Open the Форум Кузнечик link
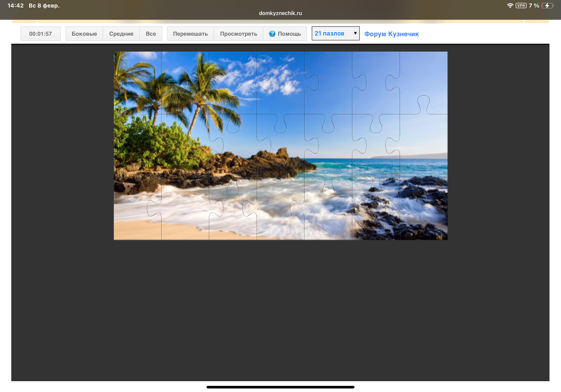This screenshot has height=392, width=561. (391, 34)
